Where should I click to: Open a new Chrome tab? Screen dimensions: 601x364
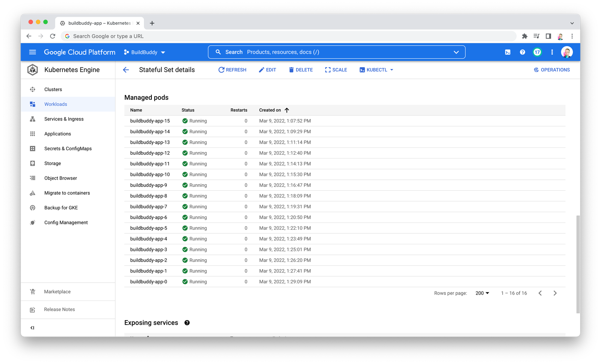click(152, 23)
